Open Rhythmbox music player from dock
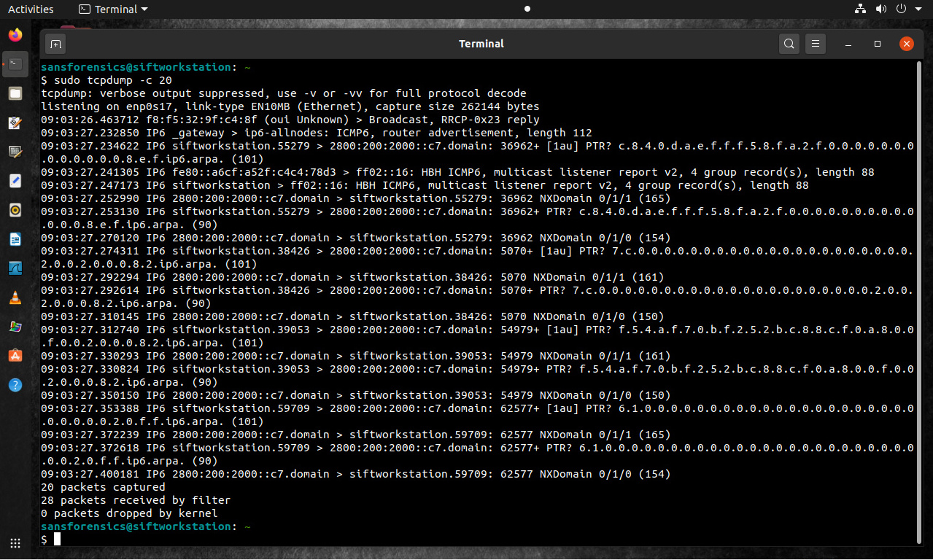The width and height of the screenshot is (933, 560). click(x=15, y=210)
